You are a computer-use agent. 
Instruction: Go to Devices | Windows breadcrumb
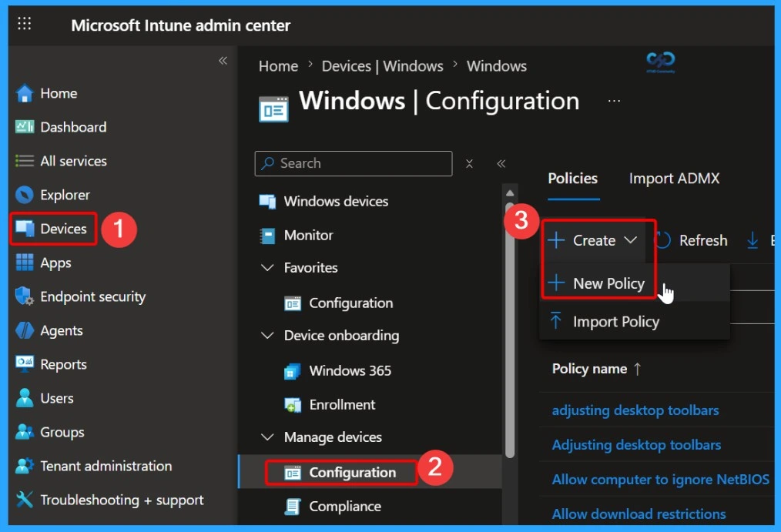[x=382, y=65]
